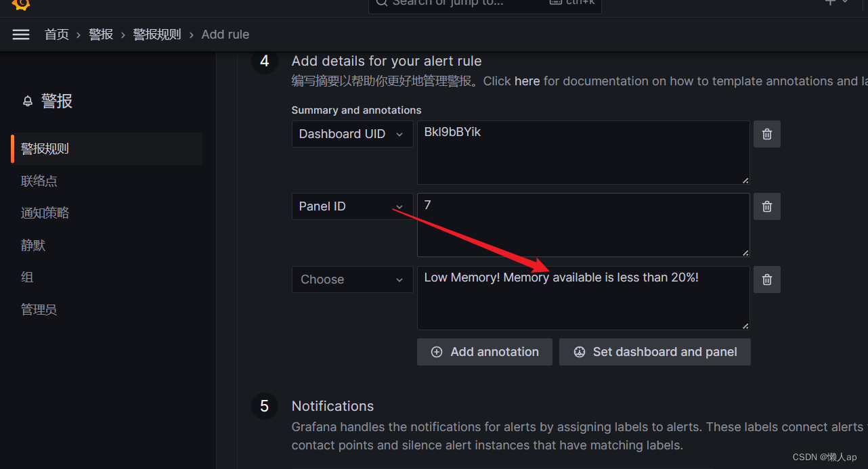Open the Choose annotation dropdown
868x469 pixels.
pos(352,280)
